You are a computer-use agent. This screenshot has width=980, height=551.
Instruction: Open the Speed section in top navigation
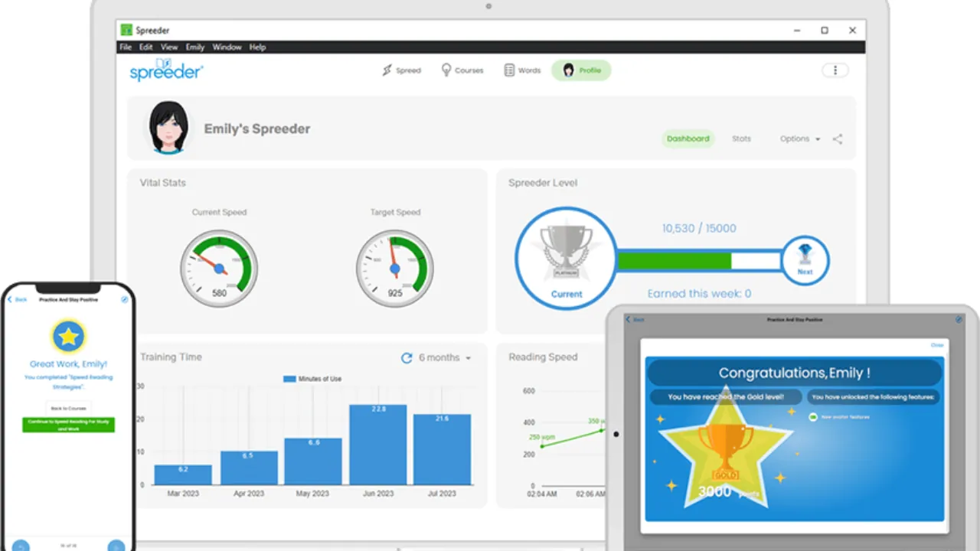401,70
